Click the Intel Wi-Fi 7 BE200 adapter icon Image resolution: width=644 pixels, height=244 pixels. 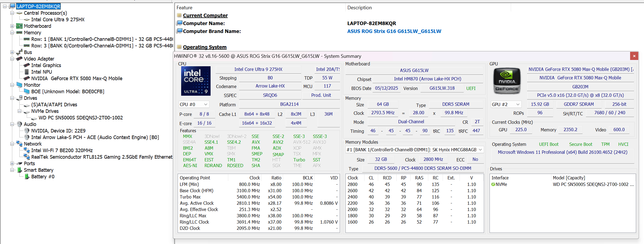click(x=27, y=150)
